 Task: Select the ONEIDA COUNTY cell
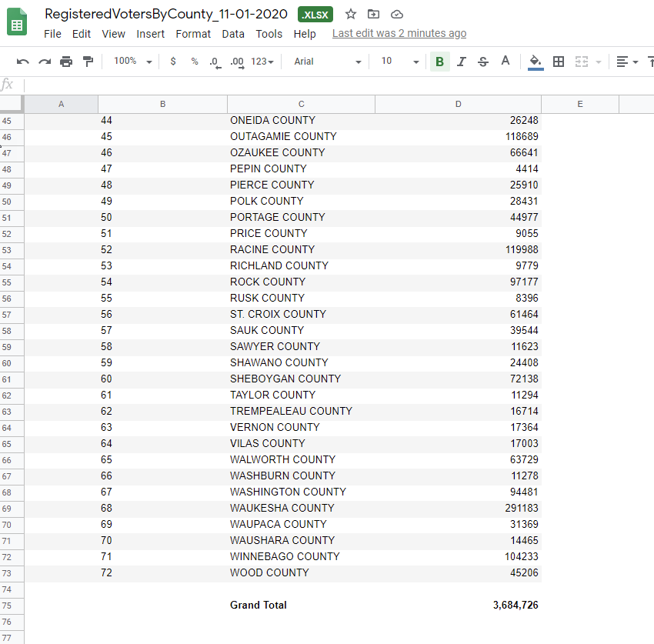(301, 121)
